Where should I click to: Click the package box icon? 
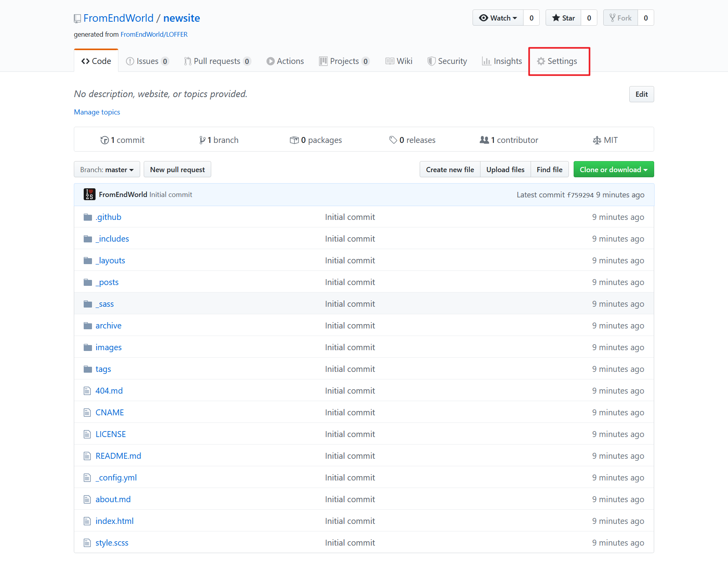294,140
